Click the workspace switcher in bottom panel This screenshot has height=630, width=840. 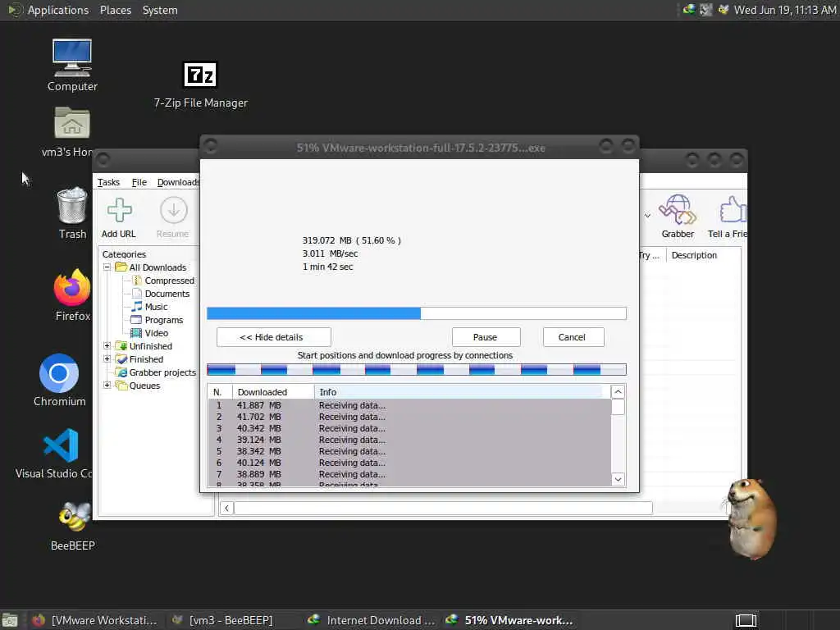click(x=746, y=620)
